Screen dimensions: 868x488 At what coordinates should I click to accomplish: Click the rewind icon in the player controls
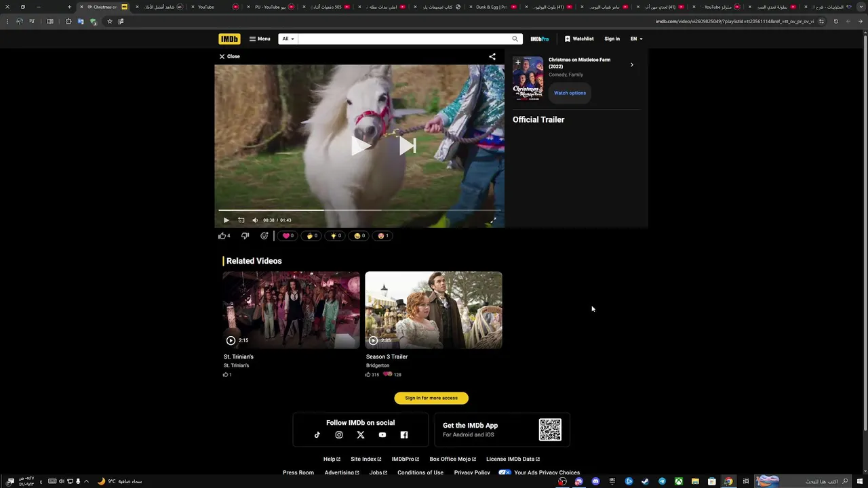241,220
